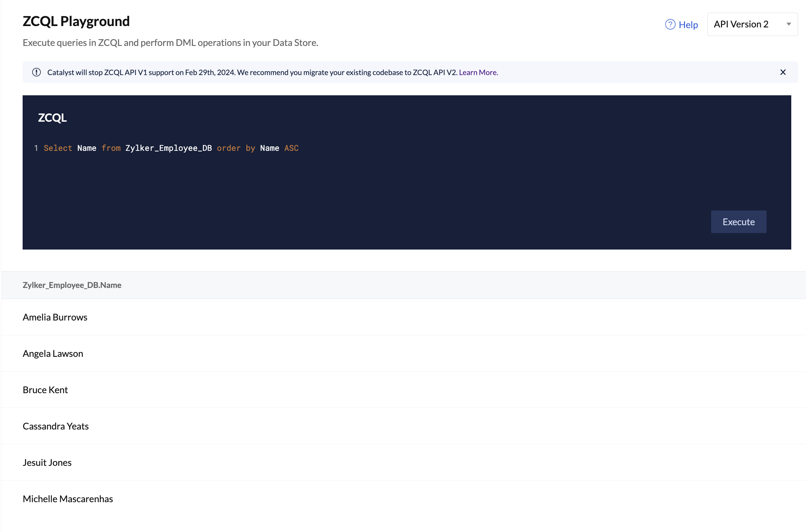Screen dimensions: 806x532
Task: Select the Bruce Kent result row
Action: click(46, 390)
